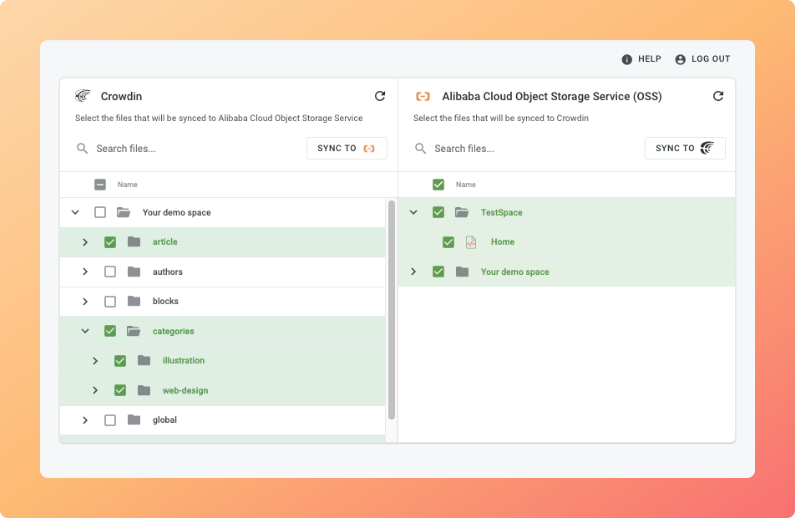The image size is (795, 518).
Task: Select the global row label
Action: point(165,420)
